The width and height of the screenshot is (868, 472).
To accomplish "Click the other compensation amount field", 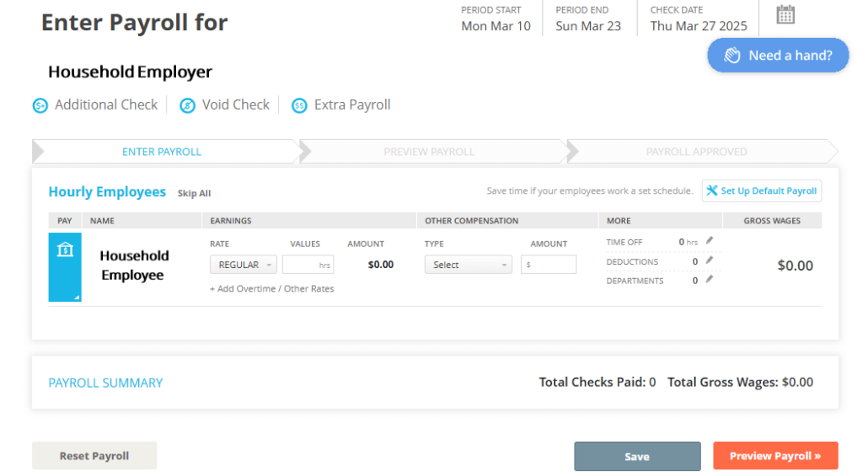I will coord(549,265).
